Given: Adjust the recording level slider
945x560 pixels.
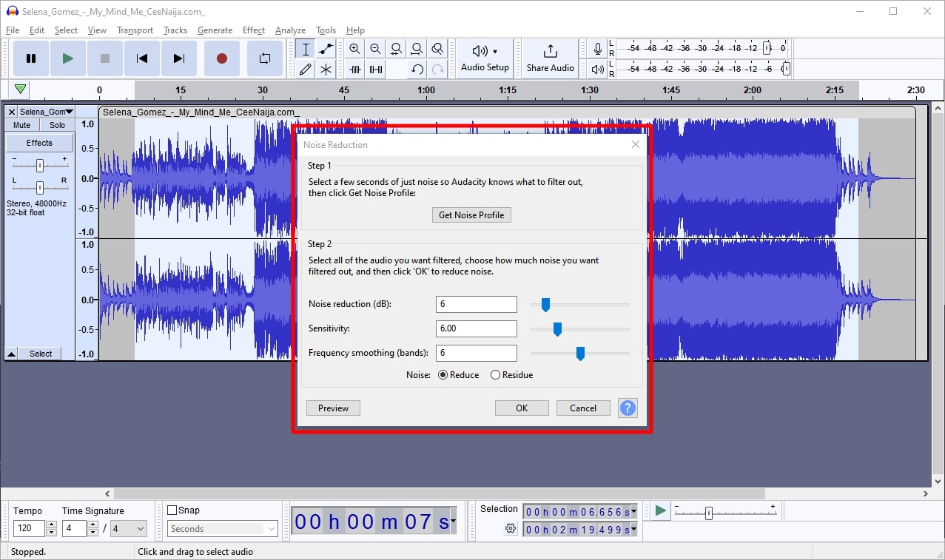Looking at the screenshot, I should (x=767, y=49).
